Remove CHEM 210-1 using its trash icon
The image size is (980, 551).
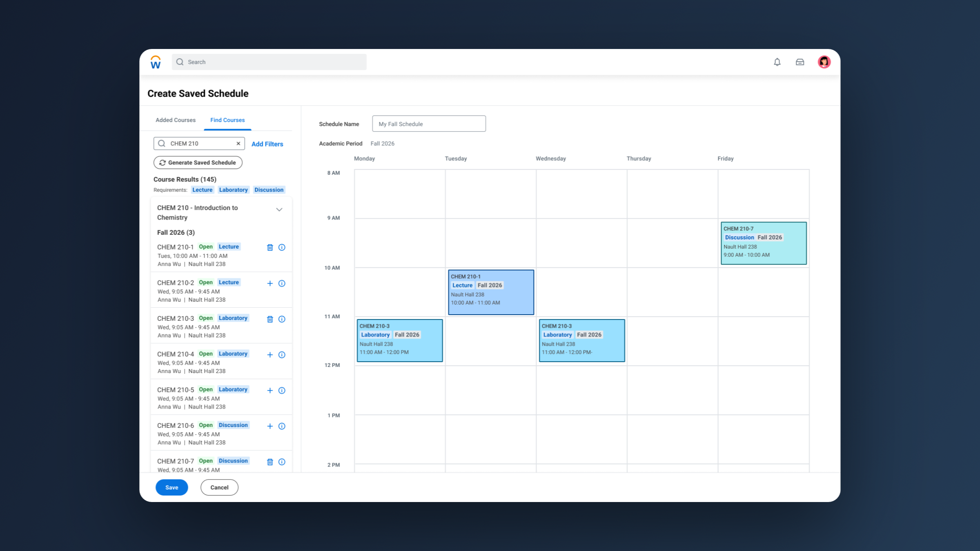pos(270,247)
